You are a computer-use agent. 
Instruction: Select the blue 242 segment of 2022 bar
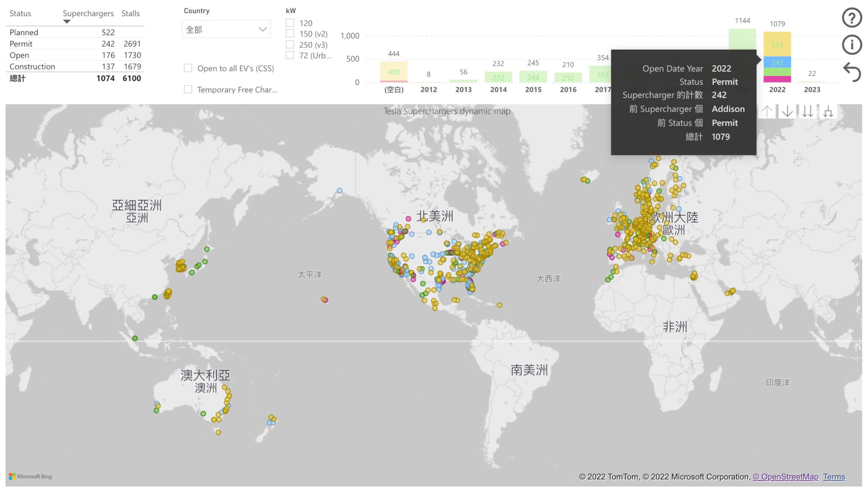[777, 62]
